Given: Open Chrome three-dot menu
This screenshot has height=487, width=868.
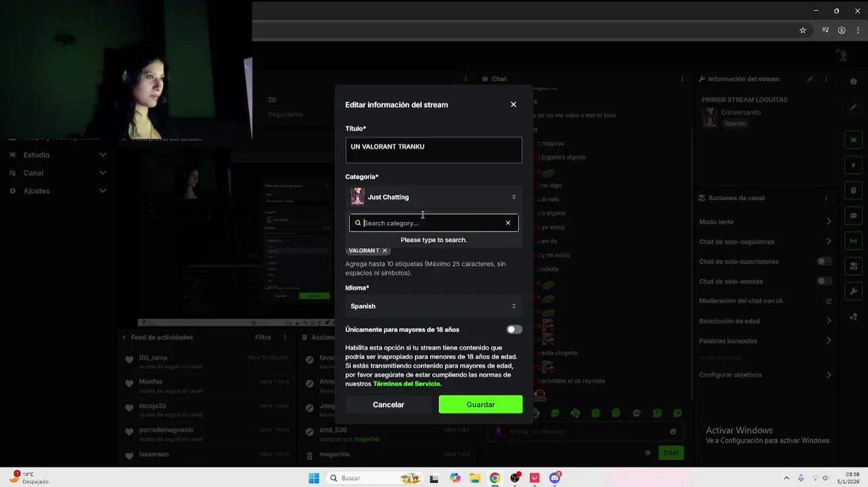Looking at the screenshot, I should pyautogui.click(x=858, y=30).
